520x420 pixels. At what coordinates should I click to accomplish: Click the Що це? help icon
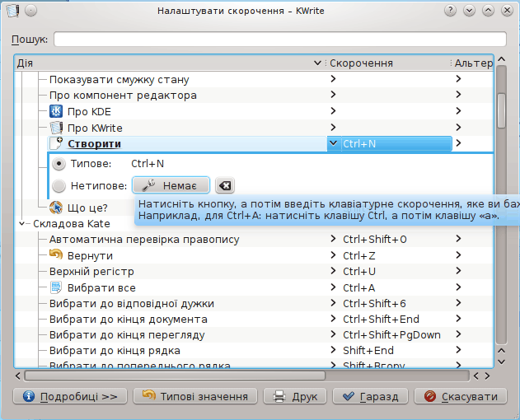click(56, 208)
